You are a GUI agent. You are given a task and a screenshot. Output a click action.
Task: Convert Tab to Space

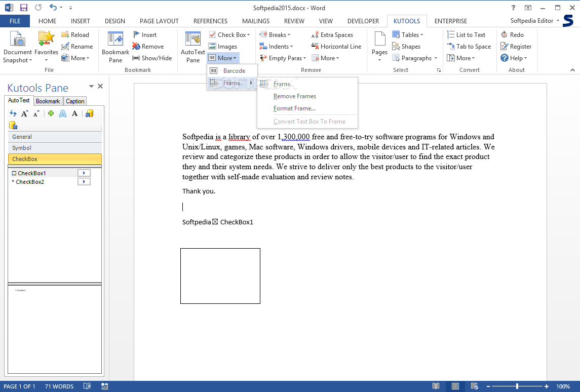point(469,47)
